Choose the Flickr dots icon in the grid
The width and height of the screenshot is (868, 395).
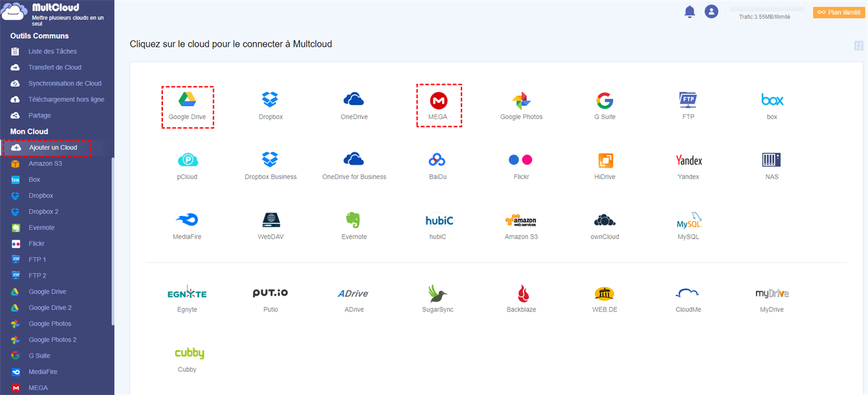click(x=521, y=160)
